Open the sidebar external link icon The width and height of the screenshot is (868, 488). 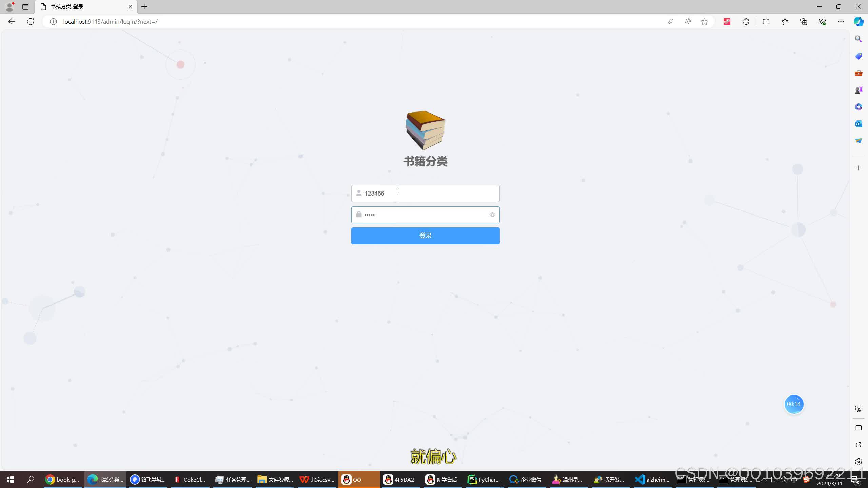coord(859,445)
